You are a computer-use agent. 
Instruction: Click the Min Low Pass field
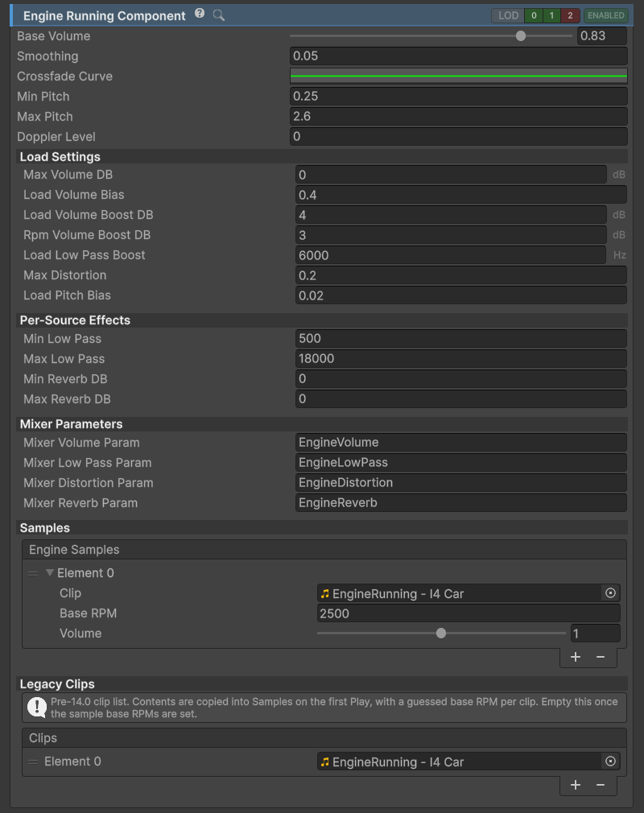[461, 339]
